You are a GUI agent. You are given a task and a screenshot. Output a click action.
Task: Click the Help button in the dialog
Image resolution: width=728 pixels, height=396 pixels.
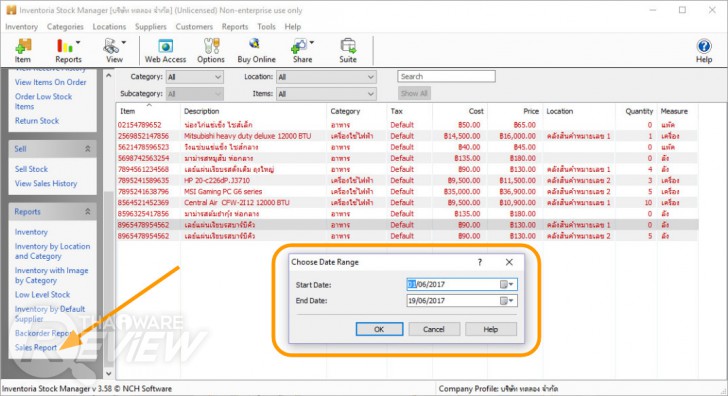491,329
